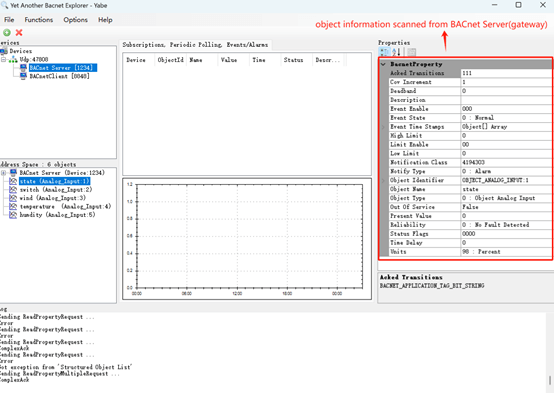Image resolution: width=554 pixels, height=393 pixels.
Task: Click the Out Of Service value False
Action: pos(506,207)
